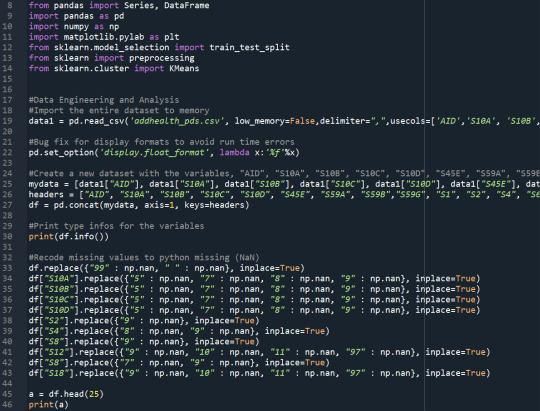Click 'print(a)' on line 46
The width and height of the screenshot is (540, 411).
[x=49, y=404]
